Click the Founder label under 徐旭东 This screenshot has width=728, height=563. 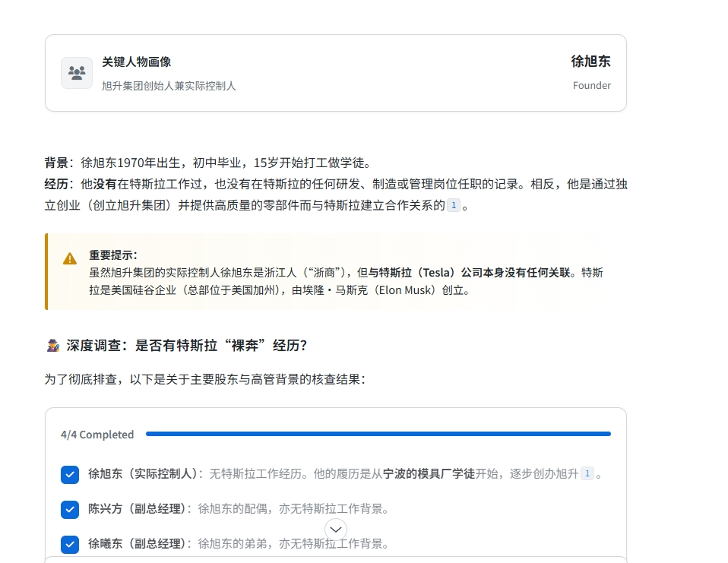point(591,86)
